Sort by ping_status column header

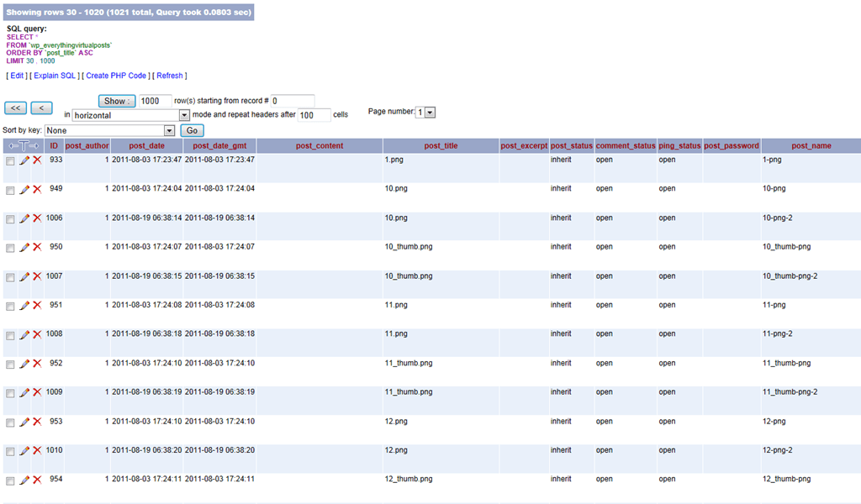(x=679, y=146)
